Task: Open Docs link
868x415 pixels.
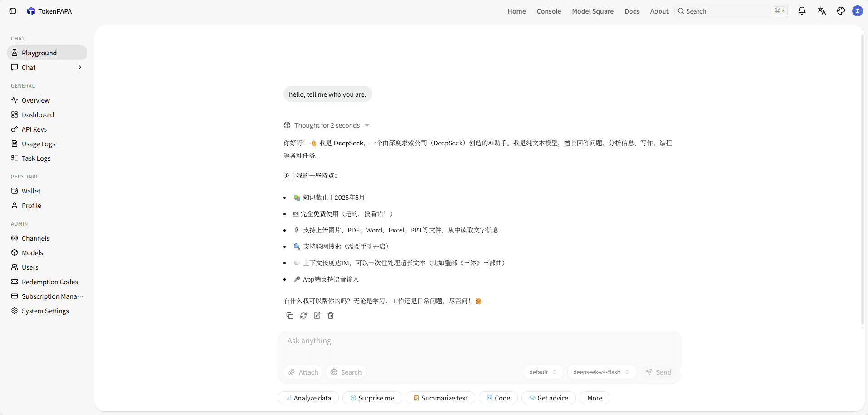Action: coord(632,11)
